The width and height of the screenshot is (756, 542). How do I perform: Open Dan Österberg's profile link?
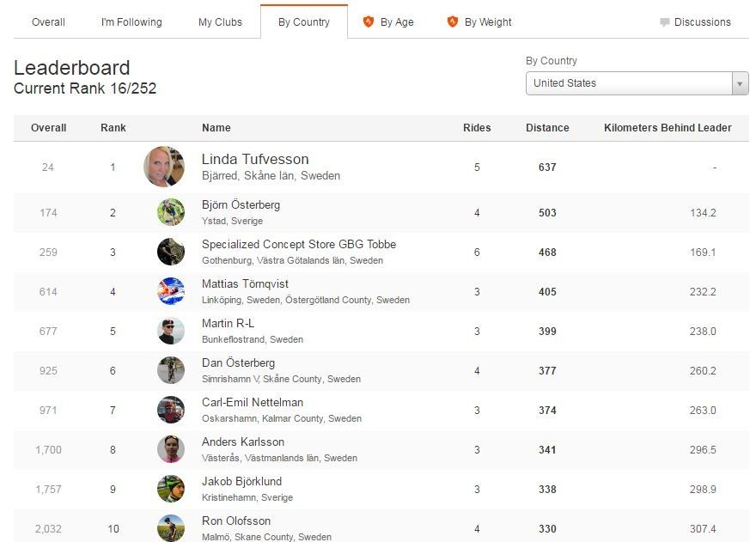point(238,362)
